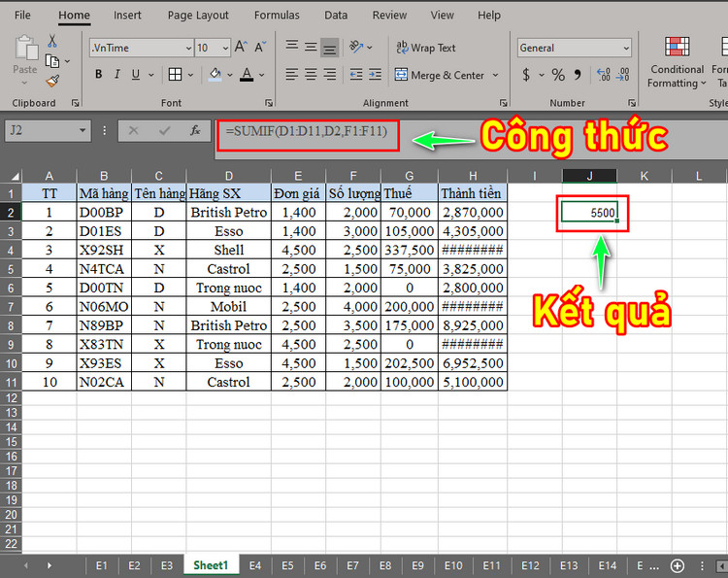Viewport: 728px width, 578px height.
Task: Open the .VnTime font name dropdown
Action: 188,48
